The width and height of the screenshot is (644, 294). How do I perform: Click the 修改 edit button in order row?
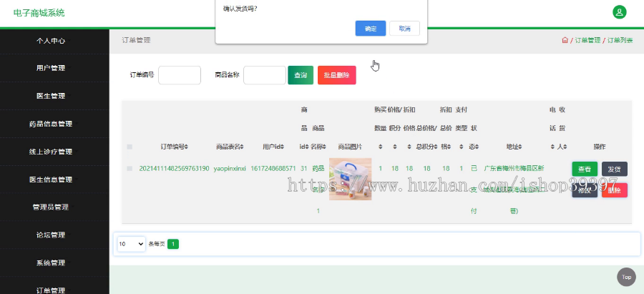pos(585,190)
